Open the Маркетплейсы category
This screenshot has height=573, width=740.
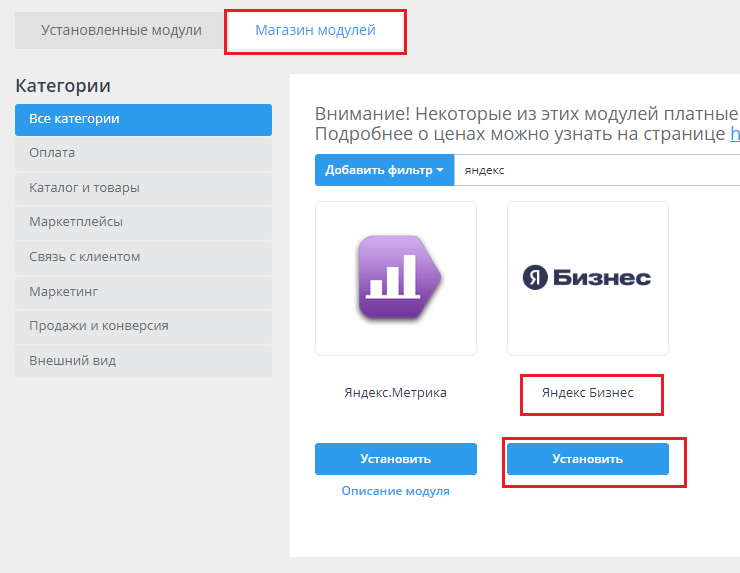[x=143, y=222]
